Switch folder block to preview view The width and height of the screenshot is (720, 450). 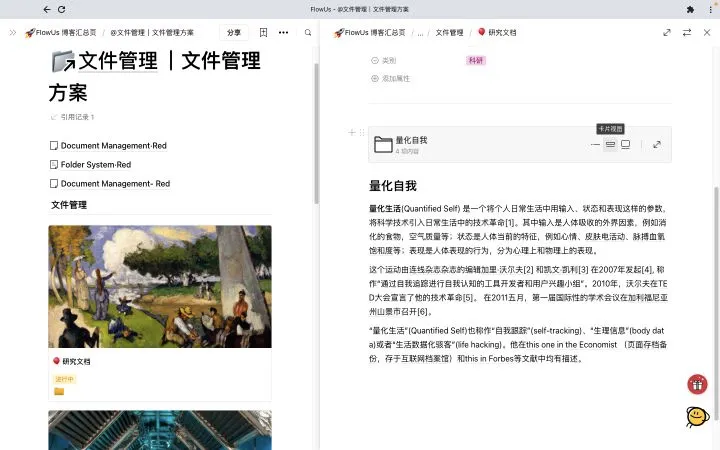625,144
